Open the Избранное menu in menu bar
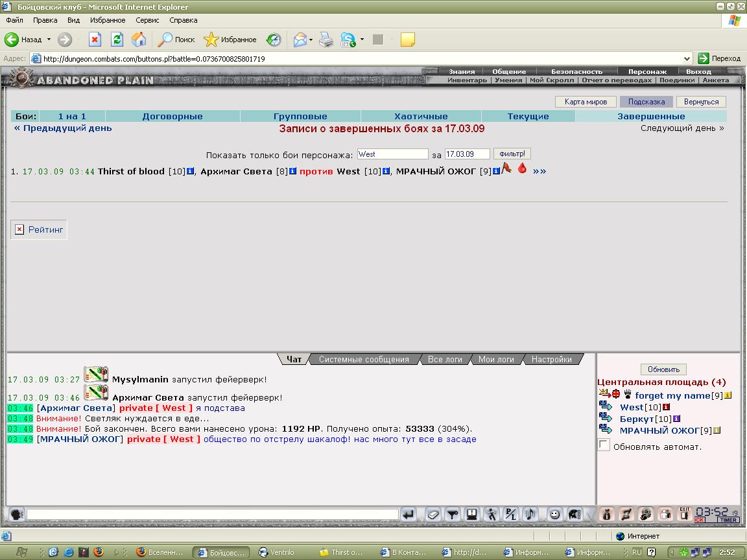This screenshot has height=560, width=747. tap(108, 20)
